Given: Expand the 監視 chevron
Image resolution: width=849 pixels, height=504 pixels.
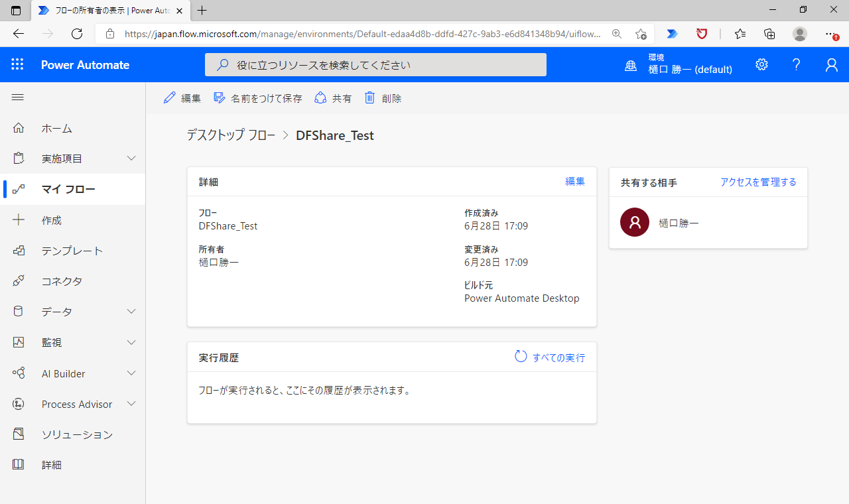Looking at the screenshot, I should coord(131,342).
